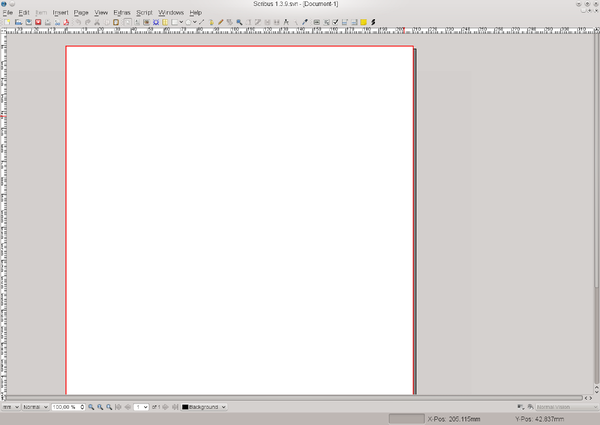Select the Zoom magnifier tool
The image size is (600, 425).
click(x=240, y=21)
